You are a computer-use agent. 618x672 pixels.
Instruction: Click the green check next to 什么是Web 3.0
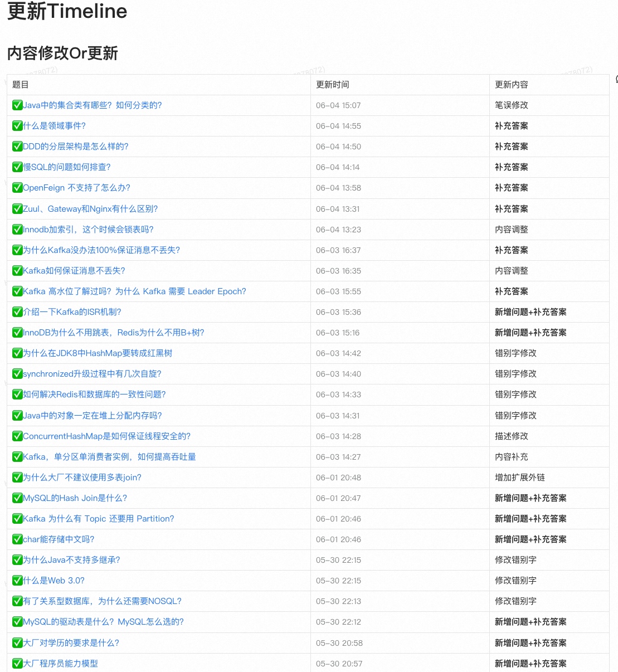pos(17,581)
